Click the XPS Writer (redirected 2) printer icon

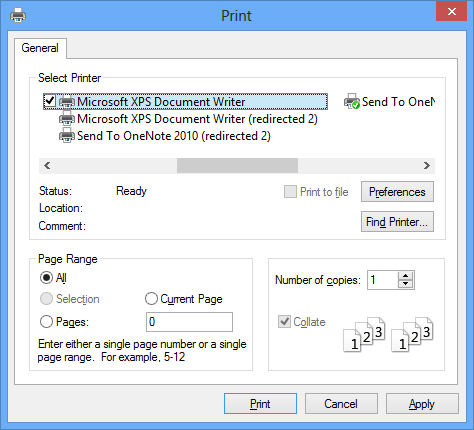[67, 118]
